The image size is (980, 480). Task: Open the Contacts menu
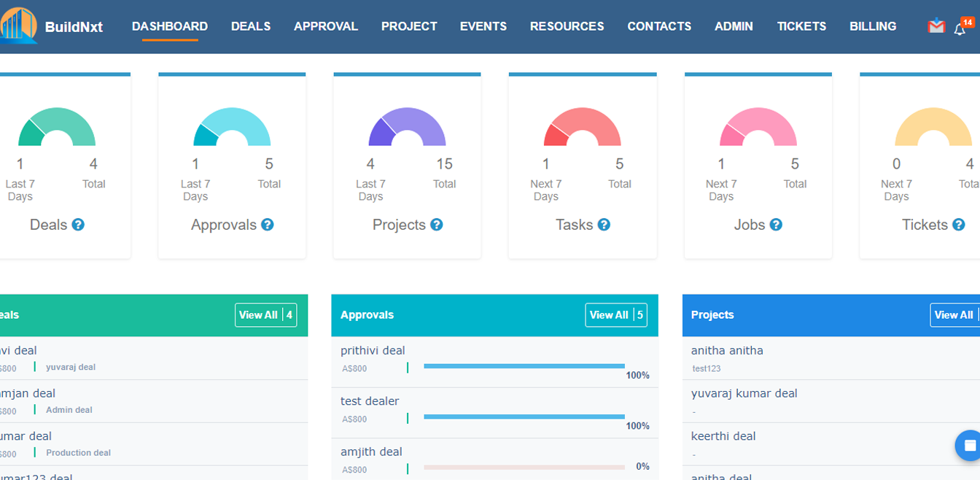pyautogui.click(x=659, y=26)
